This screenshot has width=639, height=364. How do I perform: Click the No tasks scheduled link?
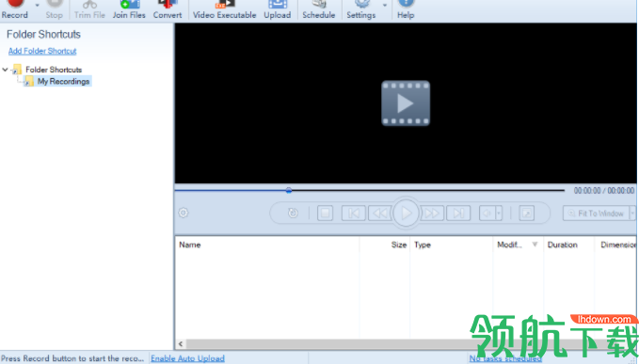pos(505,358)
